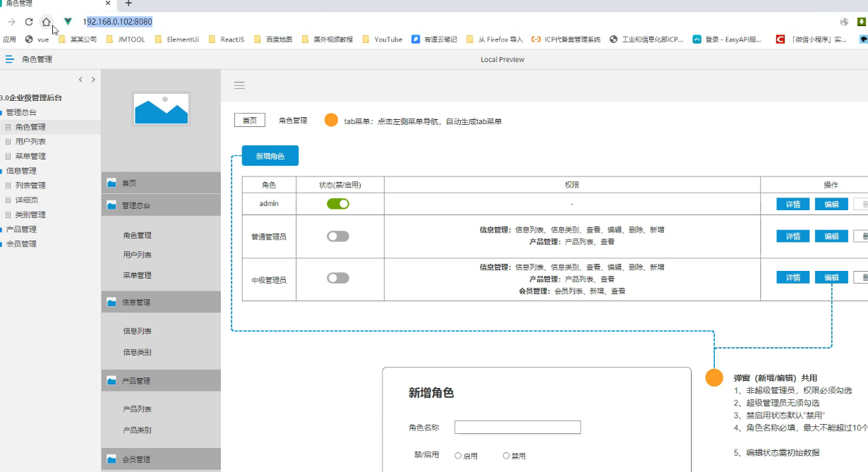Open the 「微信小程序」 bookmark

(812, 40)
